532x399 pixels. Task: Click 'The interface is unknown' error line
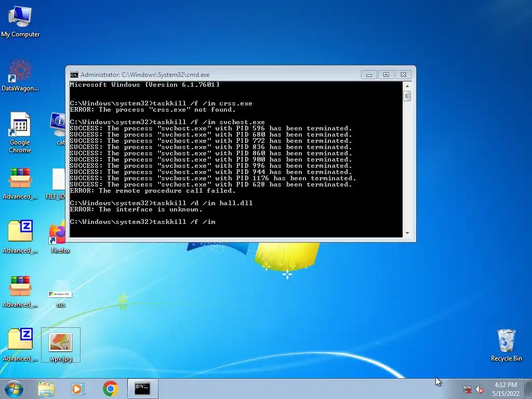point(136,209)
